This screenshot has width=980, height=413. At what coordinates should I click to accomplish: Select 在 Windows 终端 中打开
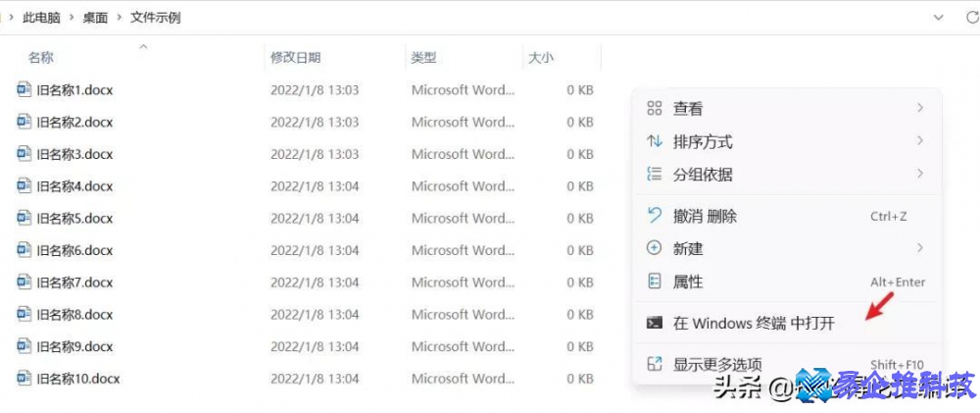[x=787, y=323]
